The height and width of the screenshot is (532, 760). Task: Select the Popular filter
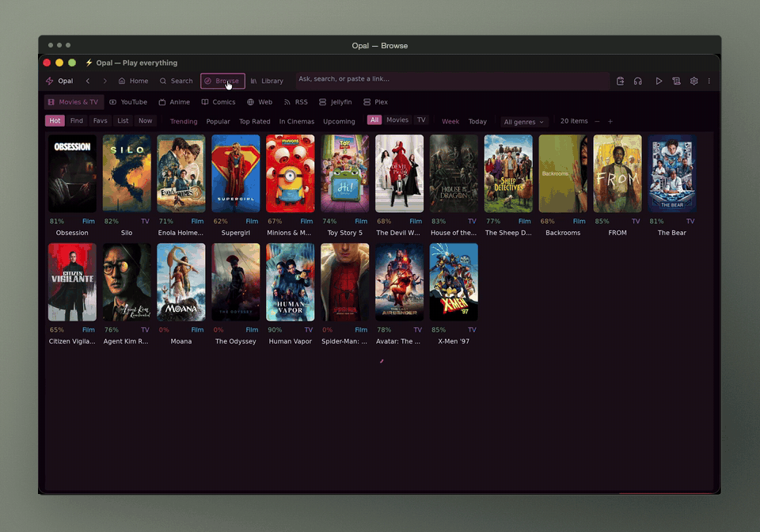pyautogui.click(x=218, y=122)
